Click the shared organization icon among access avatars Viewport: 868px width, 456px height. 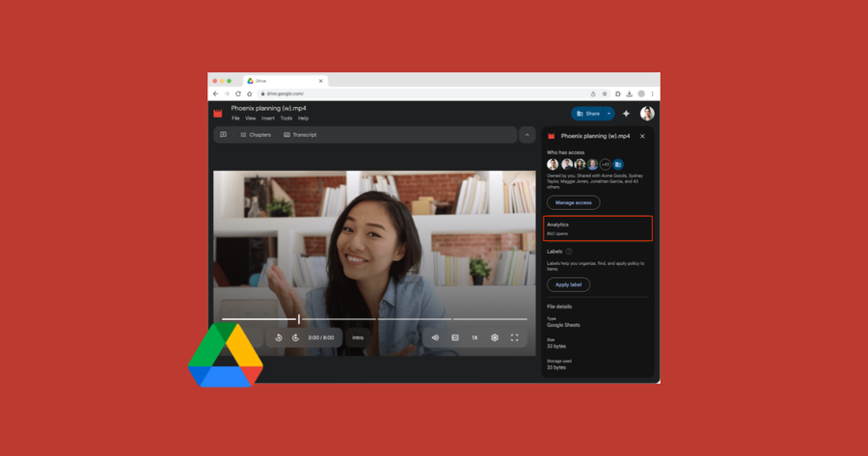[x=618, y=164]
